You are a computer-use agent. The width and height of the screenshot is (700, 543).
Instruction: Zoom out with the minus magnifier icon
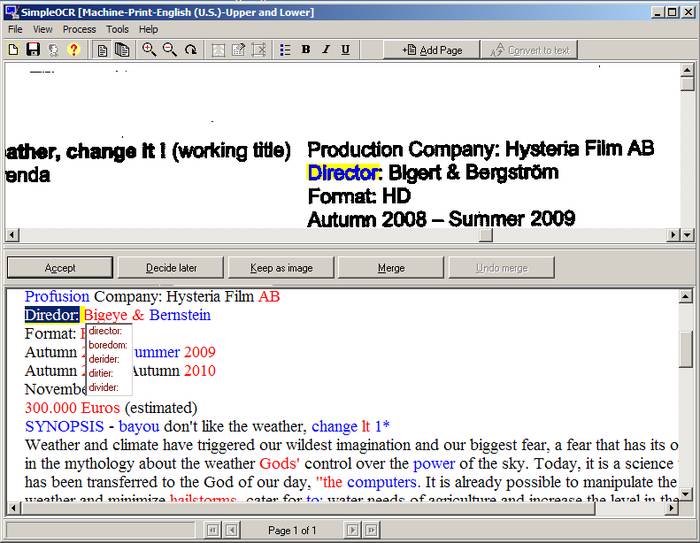pyautogui.click(x=170, y=50)
